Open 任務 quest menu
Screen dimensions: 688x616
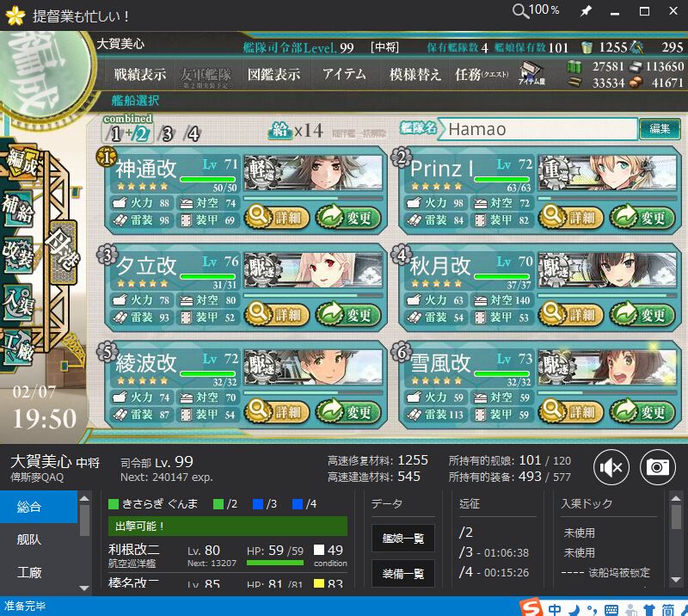(x=482, y=74)
